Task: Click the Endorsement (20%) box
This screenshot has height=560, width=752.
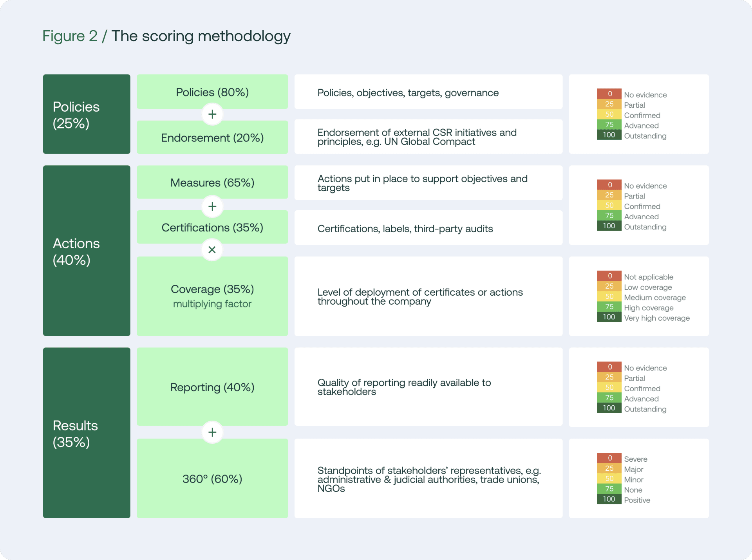Action: [212, 137]
